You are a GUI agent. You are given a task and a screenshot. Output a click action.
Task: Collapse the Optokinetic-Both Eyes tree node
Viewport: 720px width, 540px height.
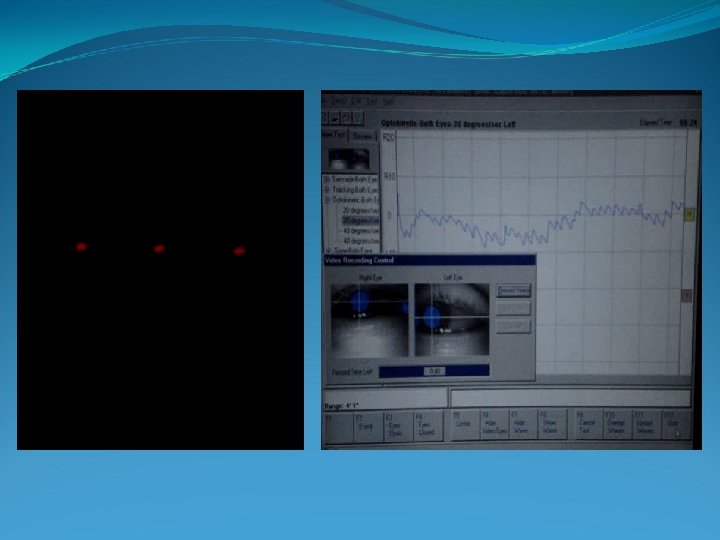click(327, 200)
